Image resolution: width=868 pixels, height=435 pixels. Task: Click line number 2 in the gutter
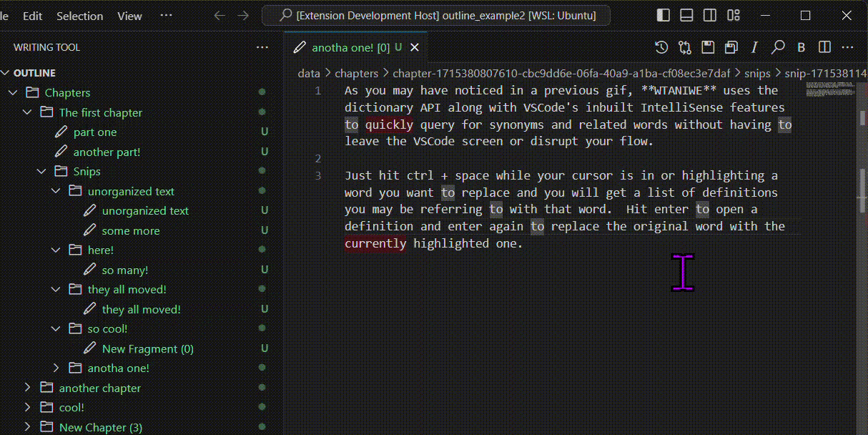pyautogui.click(x=318, y=158)
